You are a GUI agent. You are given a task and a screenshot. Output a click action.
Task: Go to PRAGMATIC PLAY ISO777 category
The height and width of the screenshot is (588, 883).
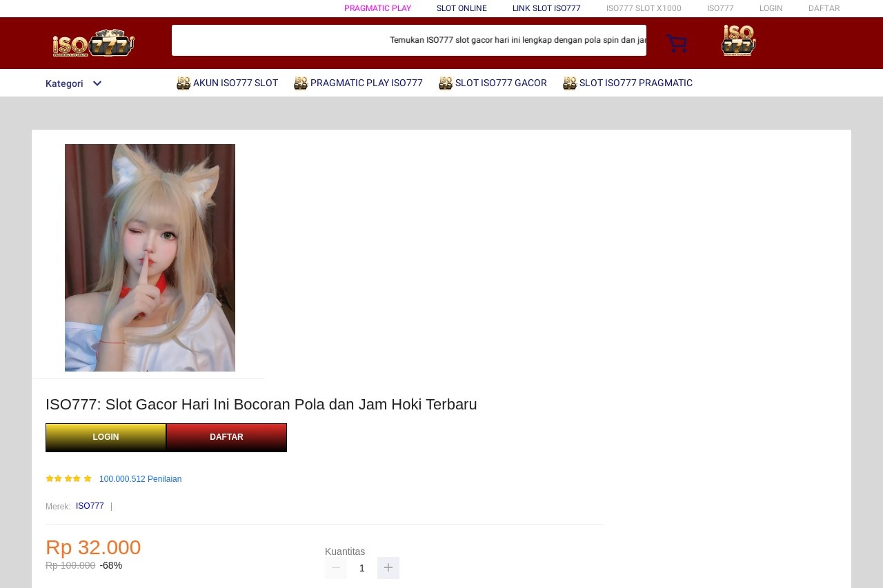pos(366,83)
